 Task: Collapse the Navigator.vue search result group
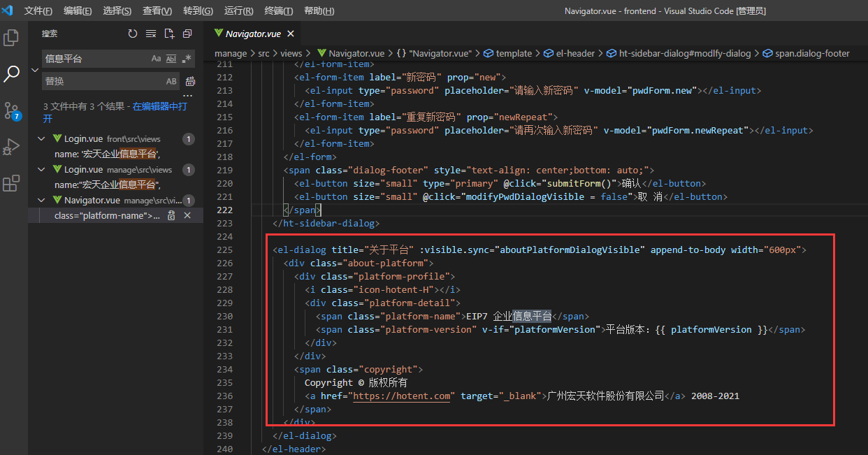[x=42, y=200]
